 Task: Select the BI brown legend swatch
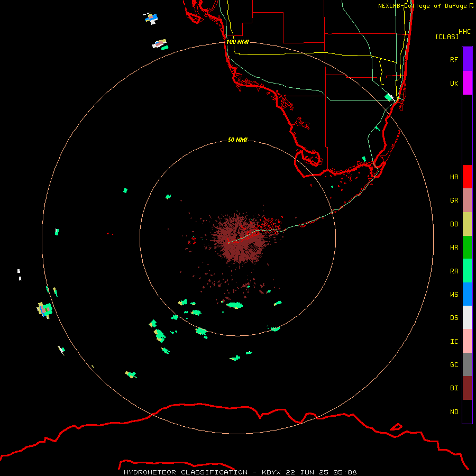pos(467,388)
